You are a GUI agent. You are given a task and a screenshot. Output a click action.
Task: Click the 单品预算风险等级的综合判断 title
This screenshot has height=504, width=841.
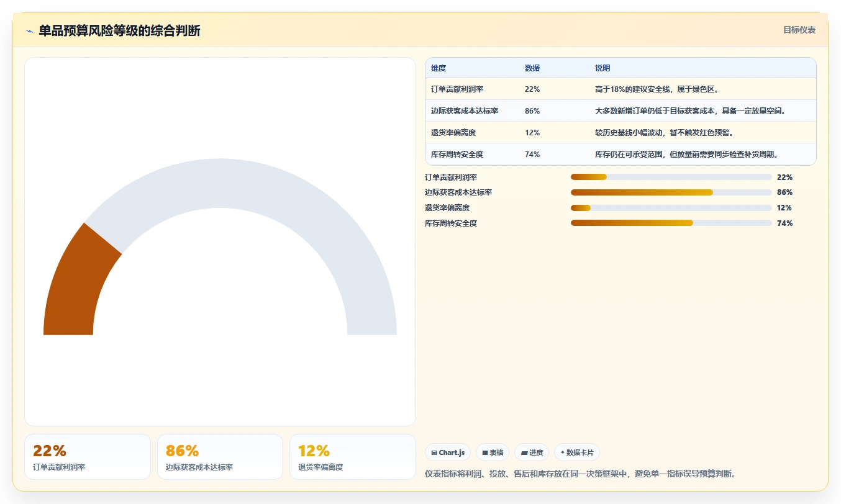(119, 31)
